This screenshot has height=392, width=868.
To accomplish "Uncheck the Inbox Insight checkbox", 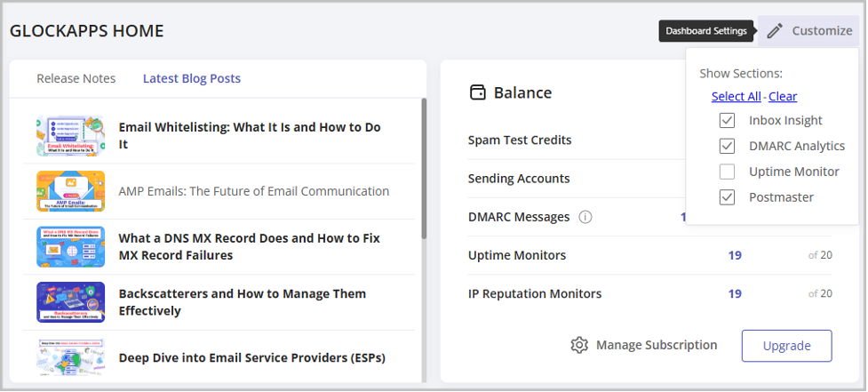I will pos(727,120).
